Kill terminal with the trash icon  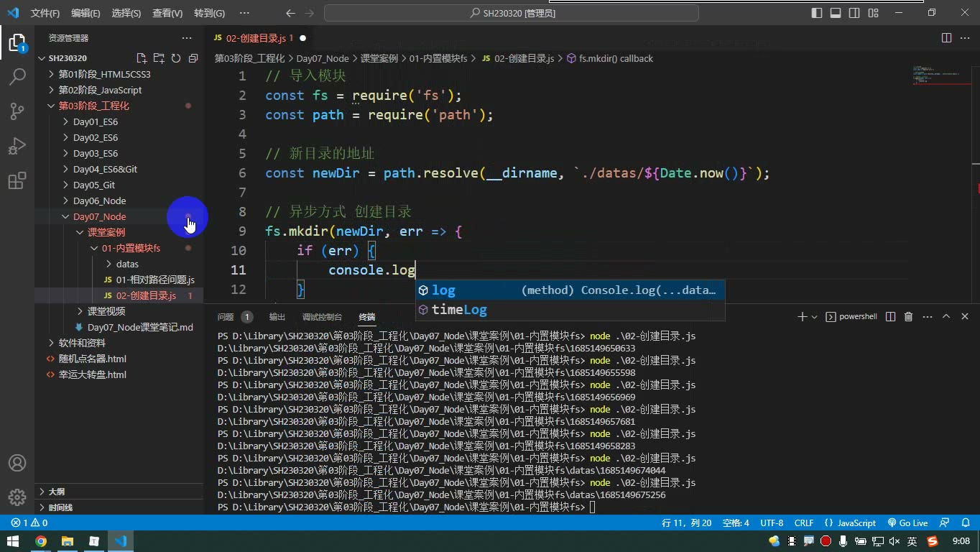coord(908,316)
